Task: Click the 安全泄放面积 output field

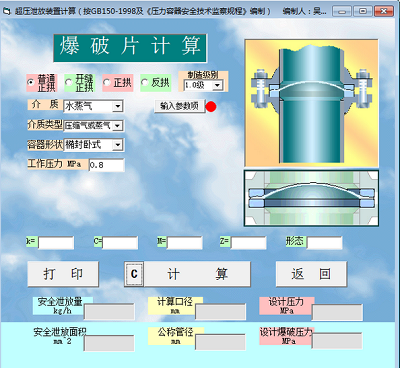Action: pyautogui.click(x=109, y=343)
